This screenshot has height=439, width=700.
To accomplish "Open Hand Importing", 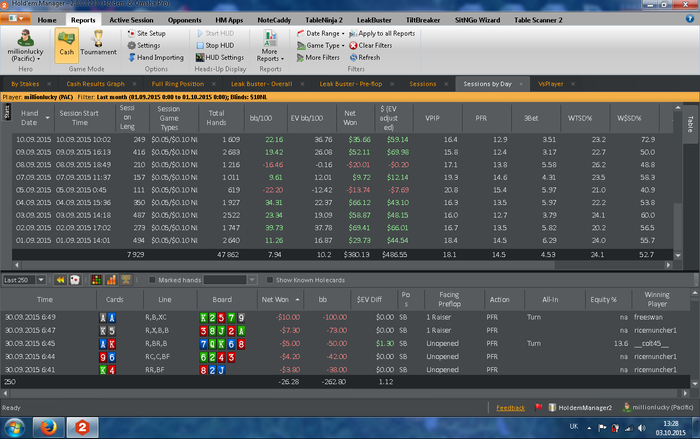I will 156,57.
